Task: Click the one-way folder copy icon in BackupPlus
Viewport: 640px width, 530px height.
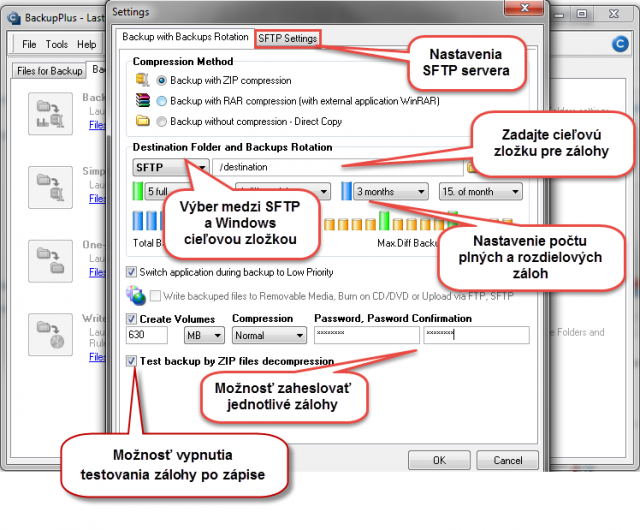Action: pyautogui.click(x=50, y=261)
